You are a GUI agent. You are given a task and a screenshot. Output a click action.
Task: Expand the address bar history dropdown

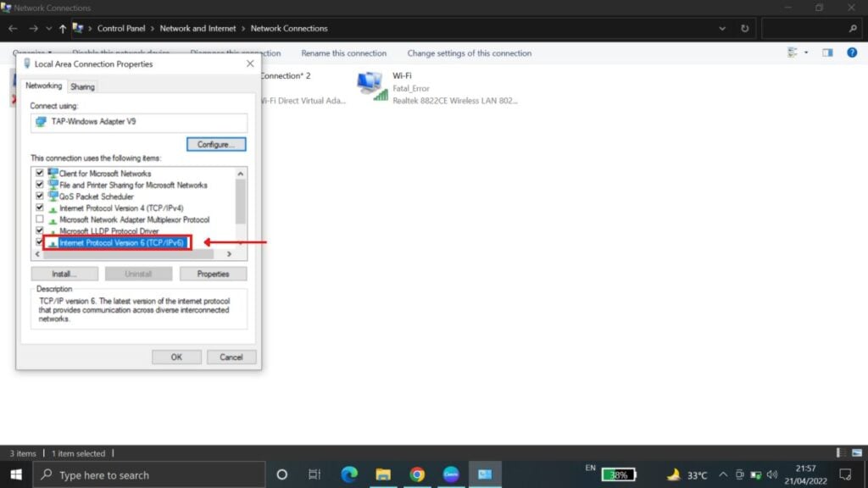[x=722, y=28]
